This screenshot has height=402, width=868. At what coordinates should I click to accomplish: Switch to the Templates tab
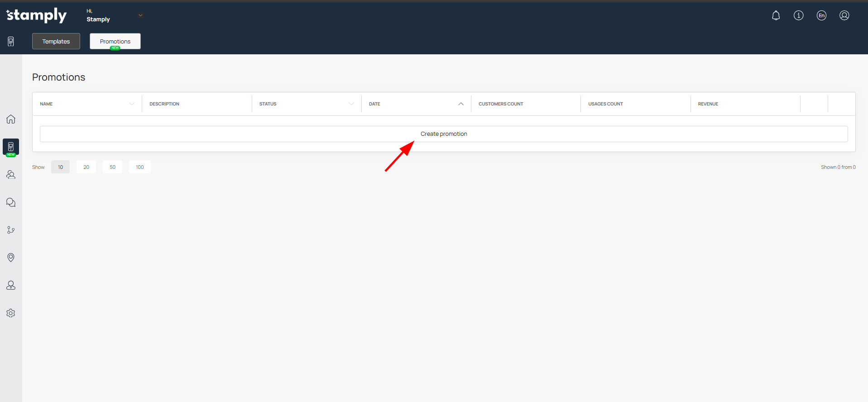point(56,41)
